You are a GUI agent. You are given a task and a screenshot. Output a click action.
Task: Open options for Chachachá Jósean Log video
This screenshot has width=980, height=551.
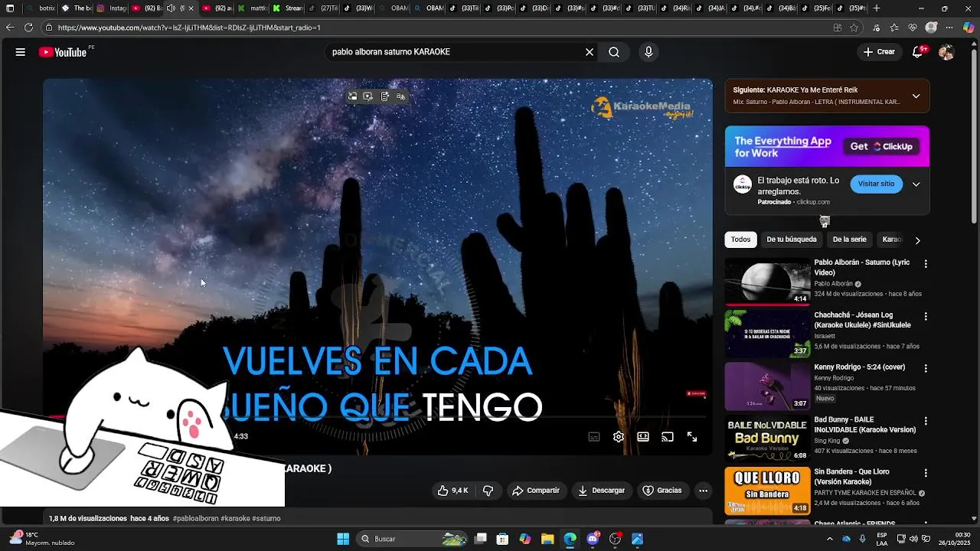925,316
